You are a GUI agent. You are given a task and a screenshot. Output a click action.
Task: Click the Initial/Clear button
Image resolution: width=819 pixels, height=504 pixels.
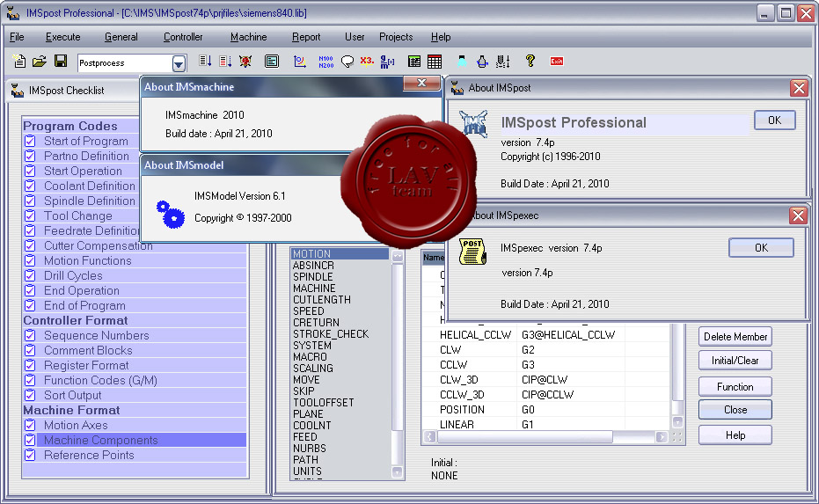click(x=735, y=361)
